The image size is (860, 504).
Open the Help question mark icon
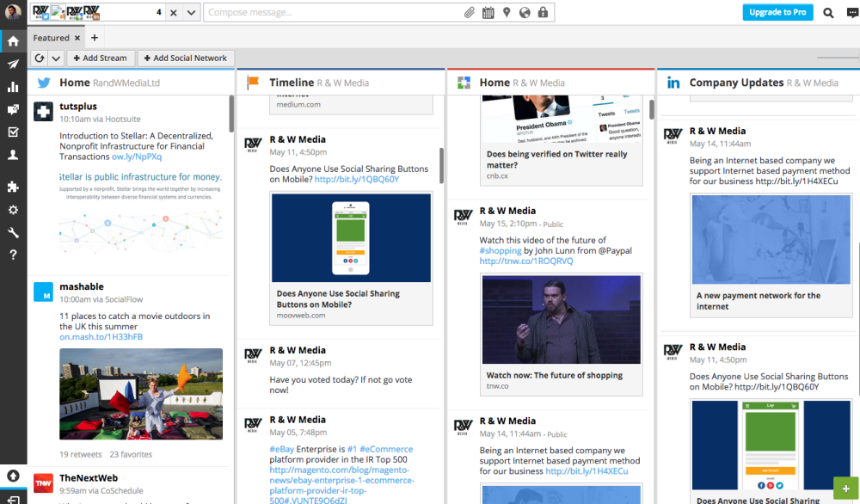13,255
